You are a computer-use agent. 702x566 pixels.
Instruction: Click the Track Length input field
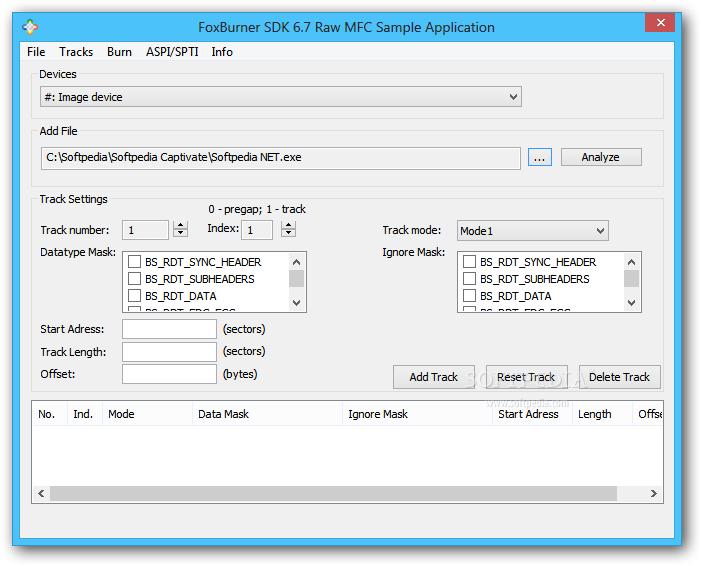click(x=169, y=352)
